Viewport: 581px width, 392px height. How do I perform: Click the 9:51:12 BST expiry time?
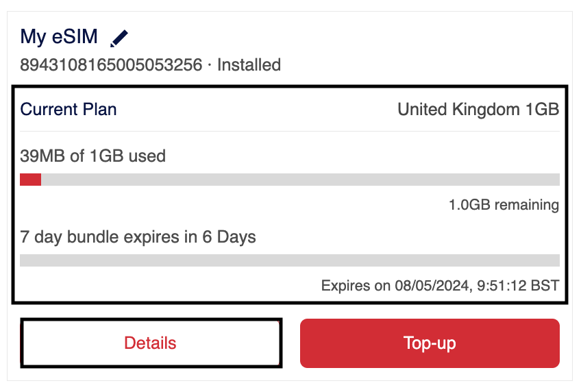(516, 285)
